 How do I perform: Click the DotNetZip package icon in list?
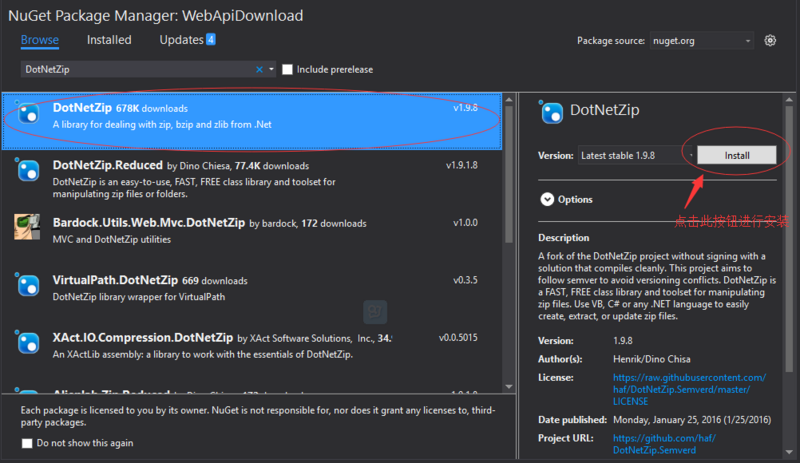point(29,113)
